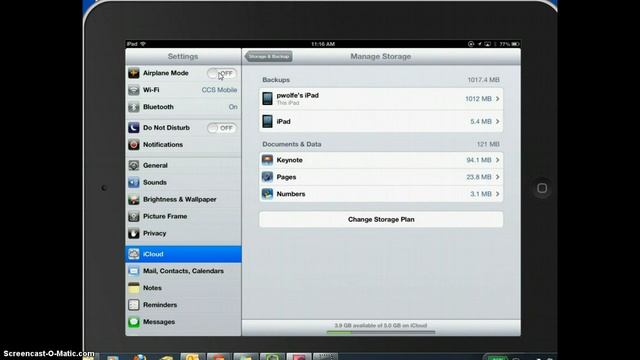Tap the 94.1 MB Keynote size

[x=479, y=160]
